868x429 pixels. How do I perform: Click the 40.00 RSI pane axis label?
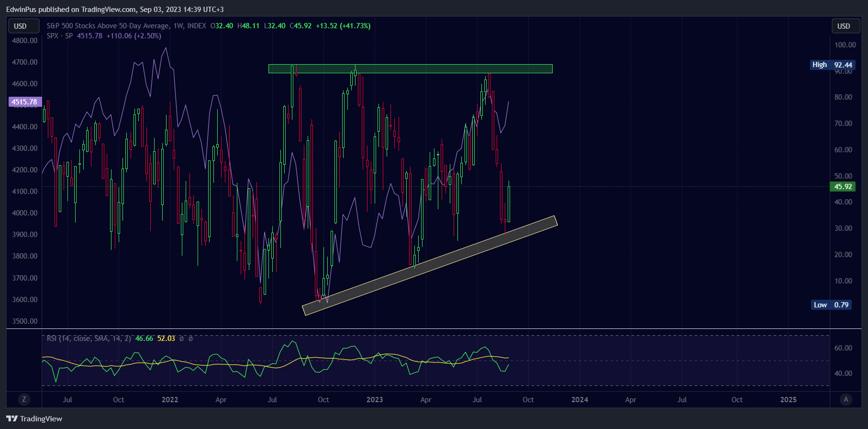coord(844,373)
